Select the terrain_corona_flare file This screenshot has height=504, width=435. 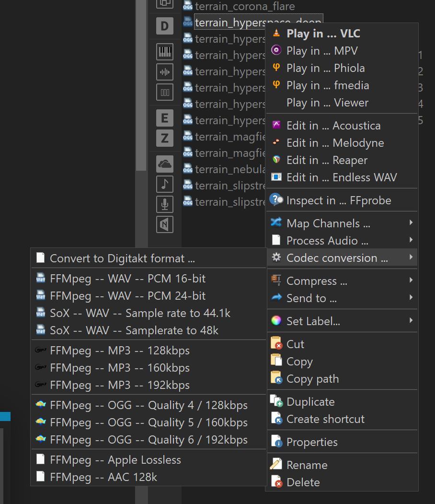pos(239,6)
